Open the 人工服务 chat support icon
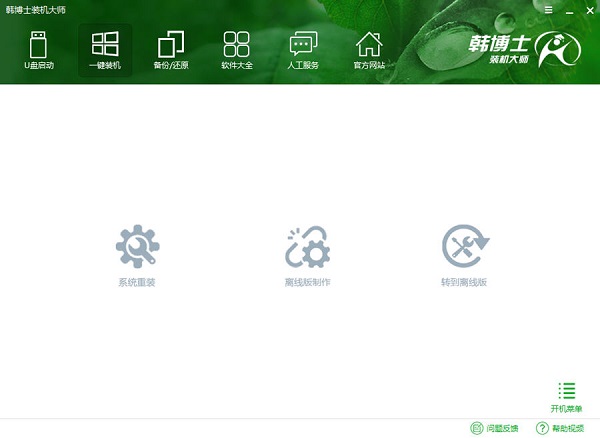The height and width of the screenshot is (438, 600). click(303, 44)
